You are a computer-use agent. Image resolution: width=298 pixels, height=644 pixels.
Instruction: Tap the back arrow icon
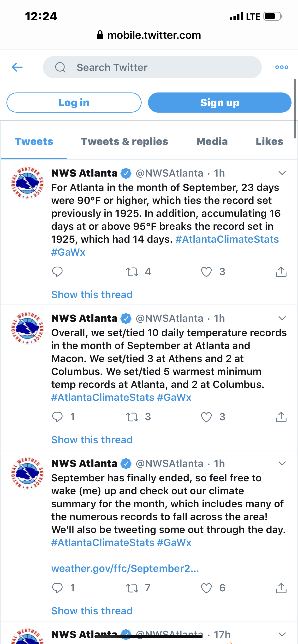tap(17, 67)
